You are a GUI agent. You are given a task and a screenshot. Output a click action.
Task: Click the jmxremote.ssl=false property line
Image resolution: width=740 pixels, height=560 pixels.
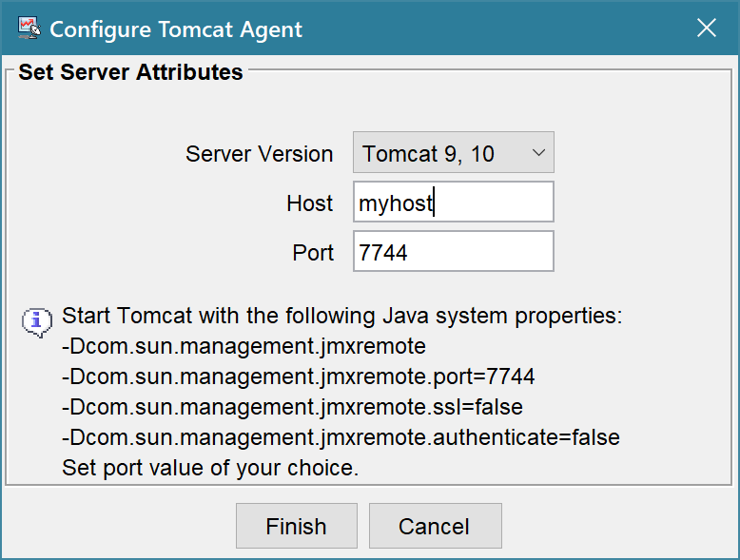pos(292,407)
